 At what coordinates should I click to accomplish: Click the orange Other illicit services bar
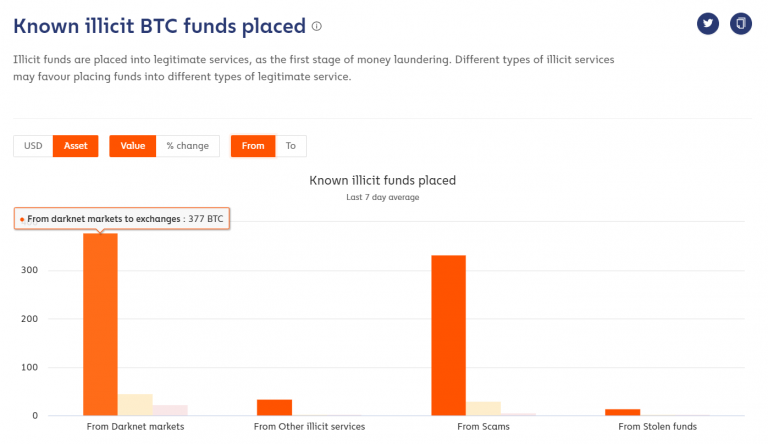point(274,407)
